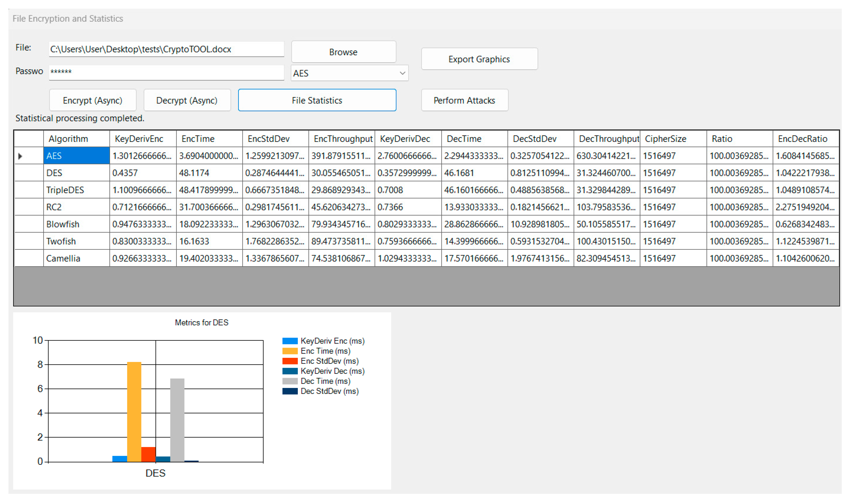Image resolution: width=851 pixels, height=504 pixels.
Task: Sort by the EncTime column header
Action: (x=209, y=139)
